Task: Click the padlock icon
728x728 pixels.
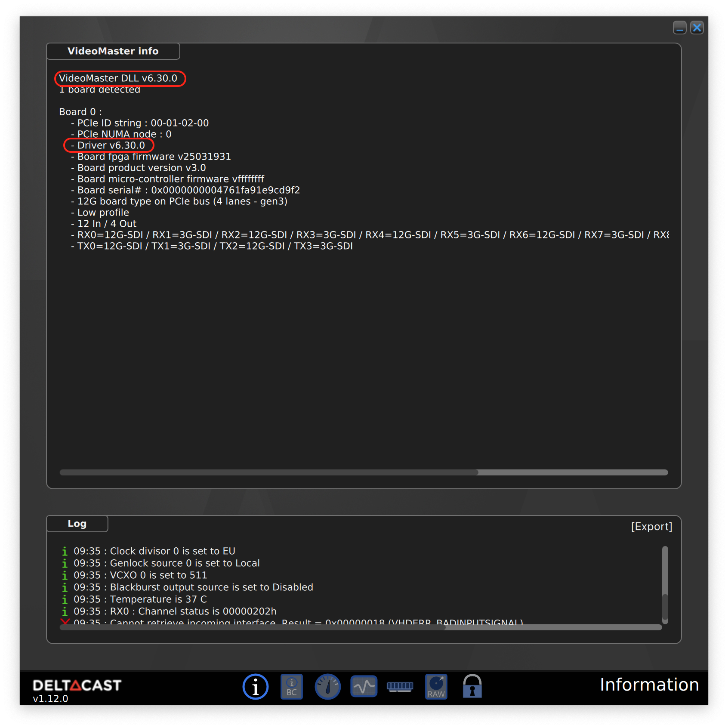Action: pos(472,686)
